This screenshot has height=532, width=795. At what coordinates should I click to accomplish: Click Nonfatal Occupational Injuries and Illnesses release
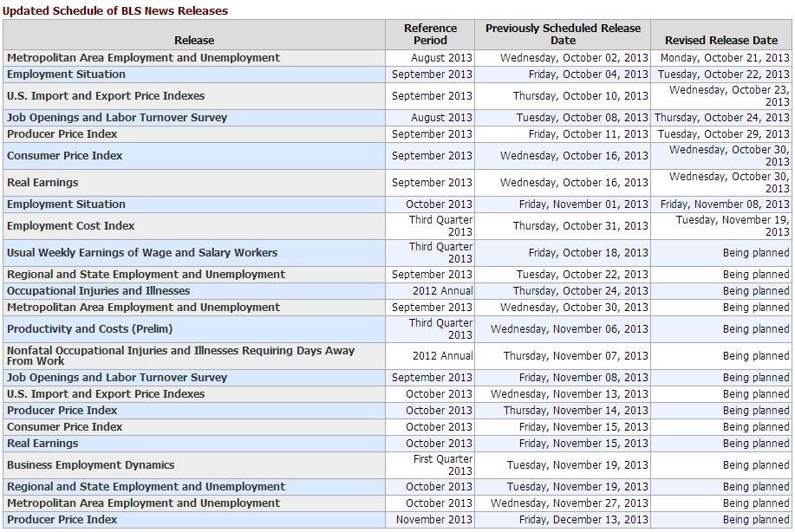180,356
